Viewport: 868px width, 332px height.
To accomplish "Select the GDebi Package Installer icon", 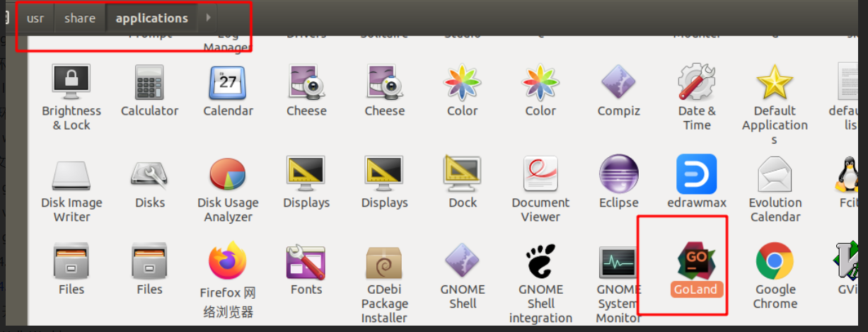I will pos(384,262).
